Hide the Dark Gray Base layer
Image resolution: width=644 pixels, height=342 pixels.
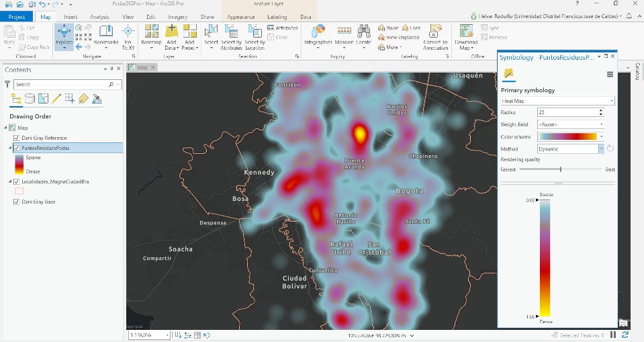click(17, 202)
